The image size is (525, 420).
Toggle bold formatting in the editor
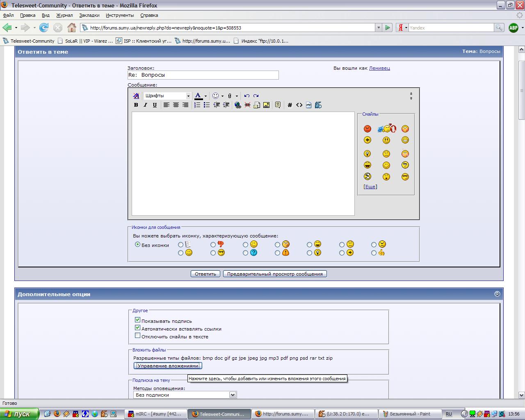pyautogui.click(x=136, y=105)
